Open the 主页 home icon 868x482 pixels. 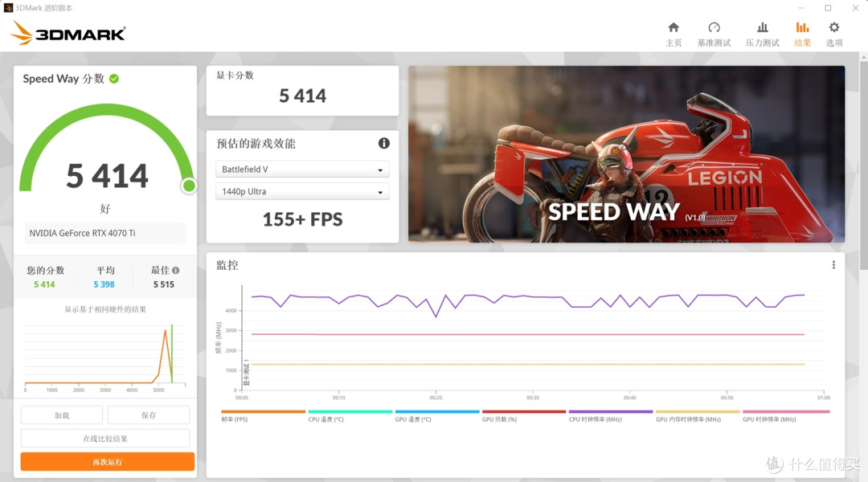[674, 27]
